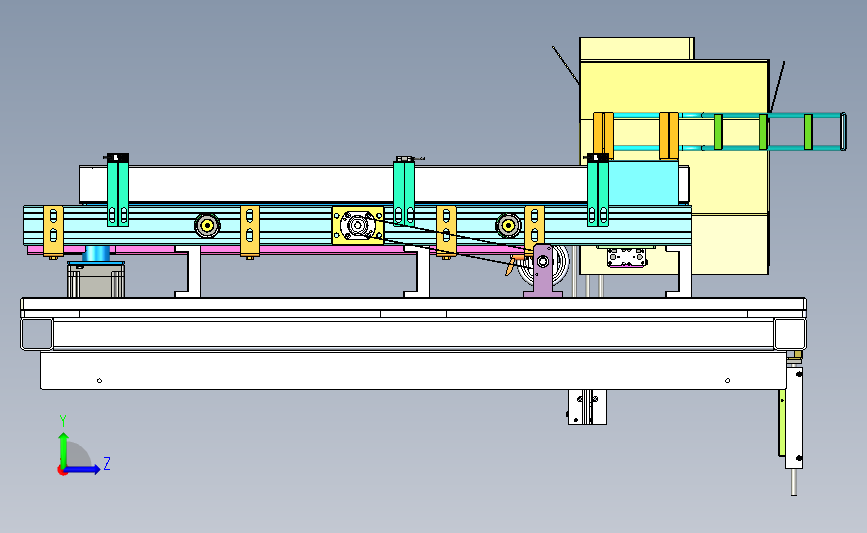Select the right yellow roller hub on the conveyor
This screenshot has width=867, height=533.
pyautogui.click(x=508, y=226)
